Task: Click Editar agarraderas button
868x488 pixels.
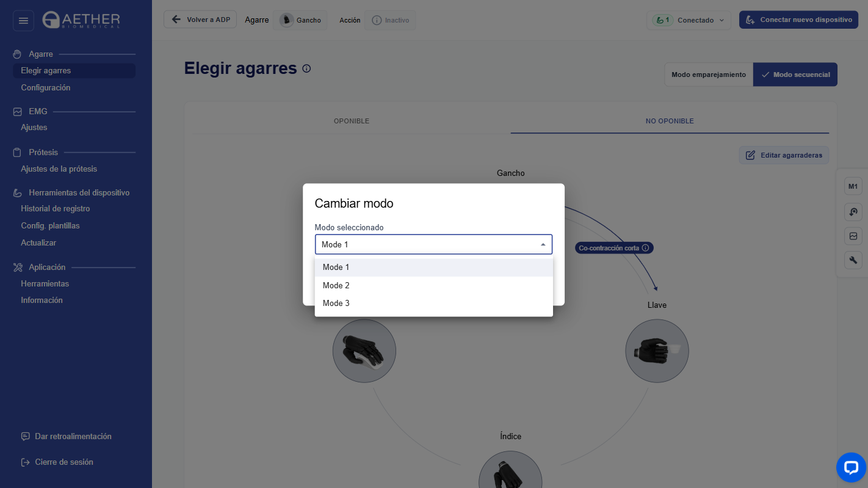Action: coord(784,155)
